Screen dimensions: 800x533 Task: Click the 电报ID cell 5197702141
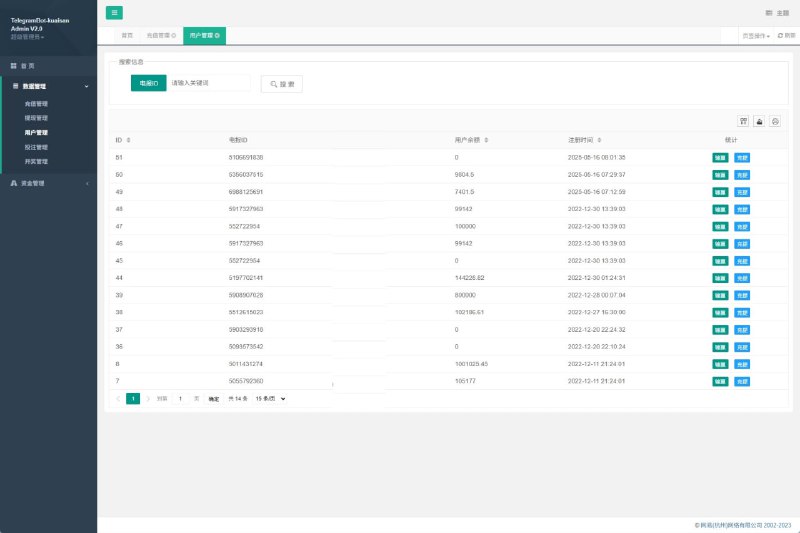pos(246,278)
